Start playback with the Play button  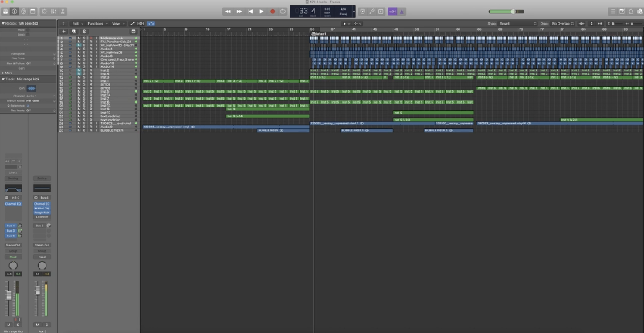[261, 12]
